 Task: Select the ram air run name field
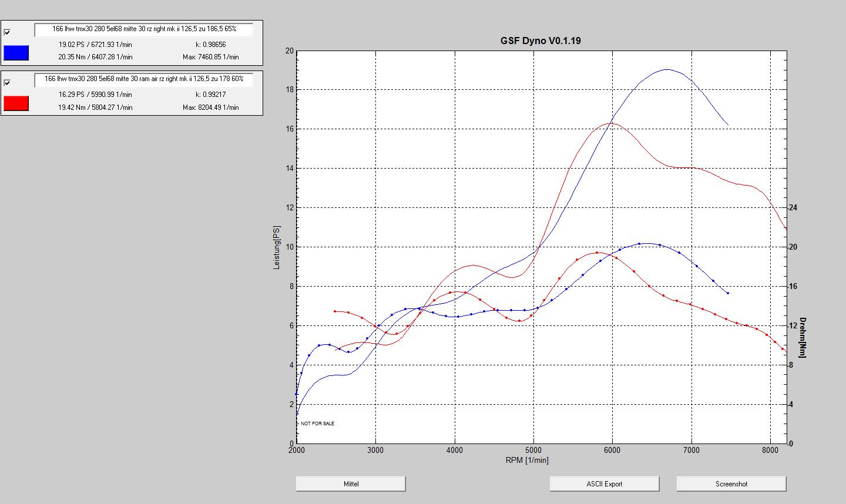tap(143, 79)
